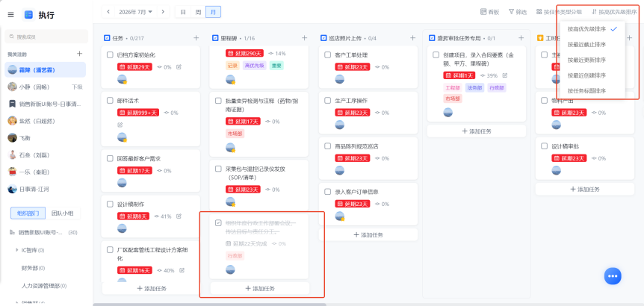Click assignee avatar on 客户工单处理 card
The image size is (644, 306).
coord(340,79)
